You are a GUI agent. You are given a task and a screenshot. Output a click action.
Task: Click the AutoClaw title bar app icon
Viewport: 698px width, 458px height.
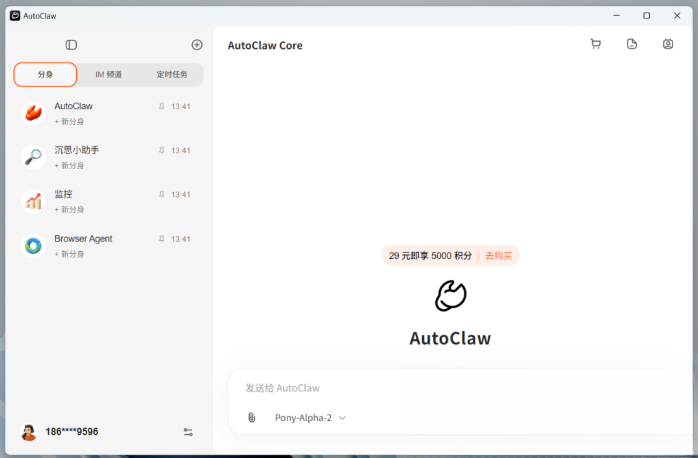(15, 16)
